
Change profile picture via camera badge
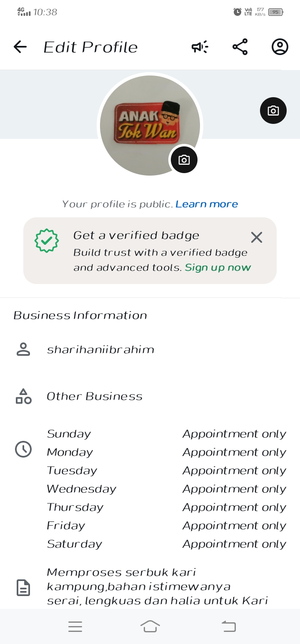point(184,160)
